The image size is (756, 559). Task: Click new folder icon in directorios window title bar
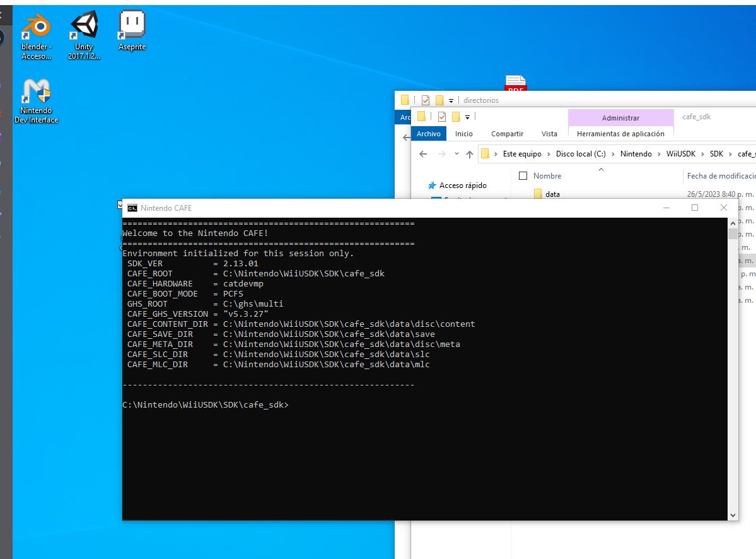(x=439, y=100)
